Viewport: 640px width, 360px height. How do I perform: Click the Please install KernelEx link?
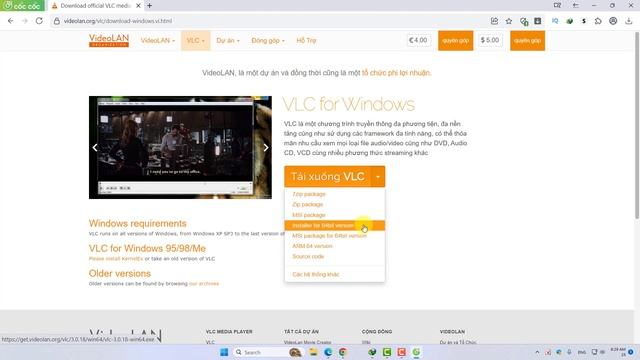(x=116, y=258)
